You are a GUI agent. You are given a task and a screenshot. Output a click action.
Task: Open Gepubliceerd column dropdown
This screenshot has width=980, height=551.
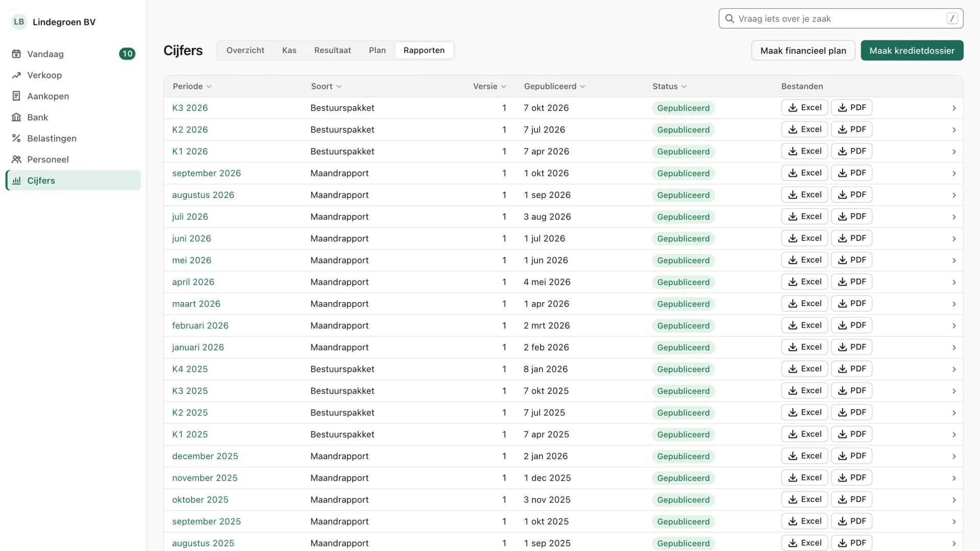pyautogui.click(x=554, y=86)
